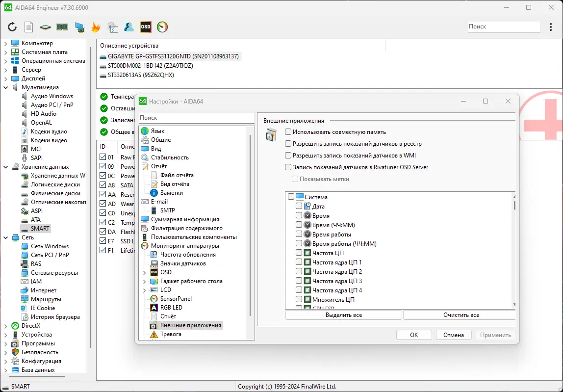
Task: Open Кодеки видео in sidebar
Action: pos(49,140)
